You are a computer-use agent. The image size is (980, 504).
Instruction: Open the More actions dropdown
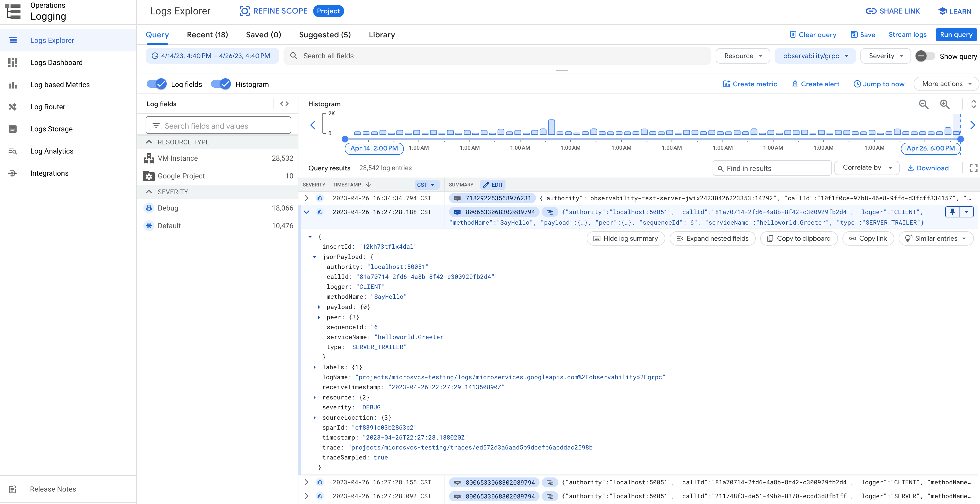click(x=946, y=84)
